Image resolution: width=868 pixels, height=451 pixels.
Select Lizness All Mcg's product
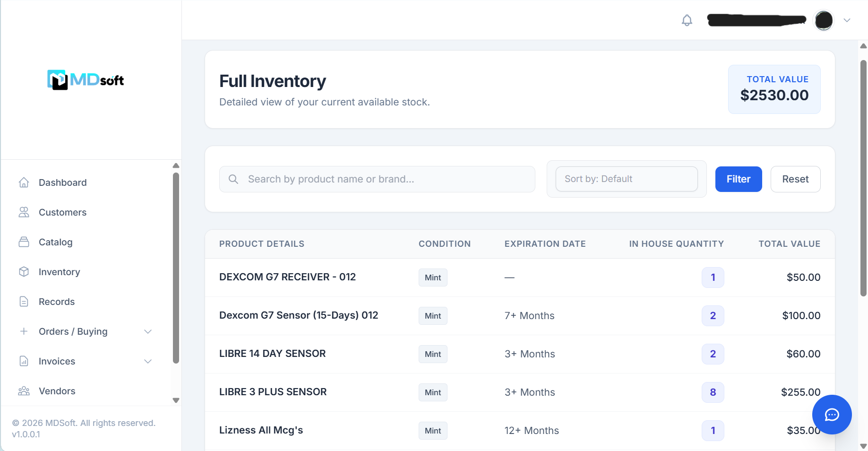point(261,430)
